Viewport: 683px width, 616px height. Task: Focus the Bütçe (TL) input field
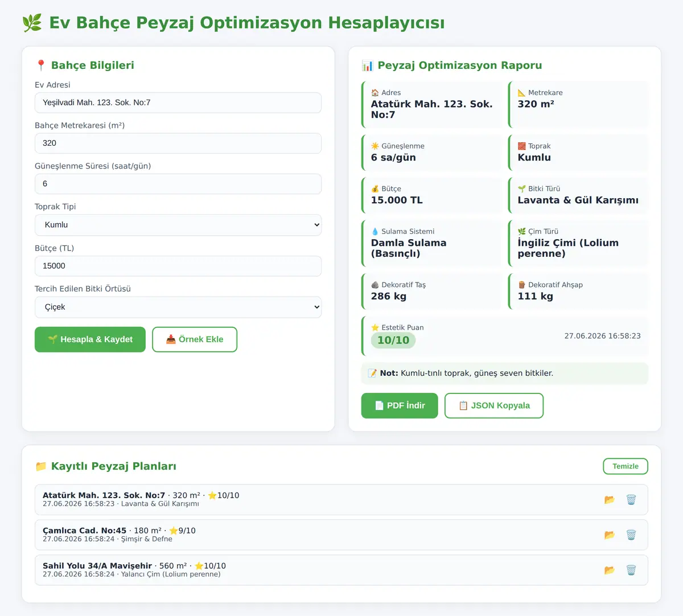pos(178,266)
